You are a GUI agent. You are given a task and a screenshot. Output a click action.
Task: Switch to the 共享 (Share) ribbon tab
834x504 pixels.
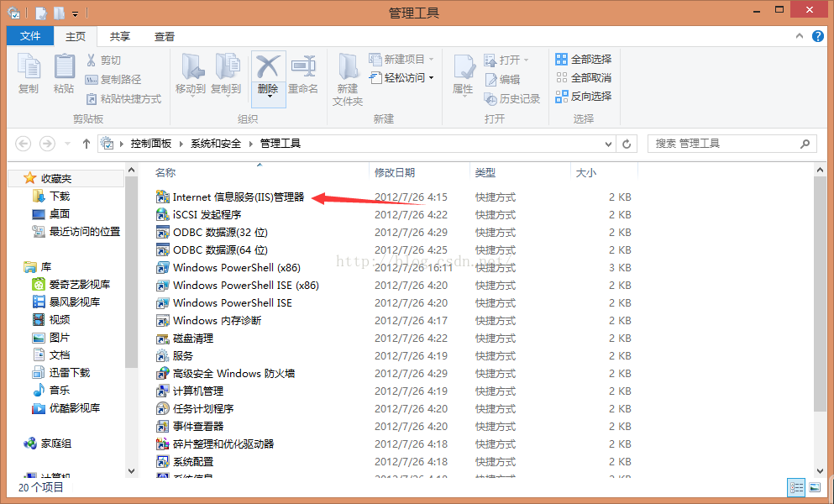click(119, 36)
